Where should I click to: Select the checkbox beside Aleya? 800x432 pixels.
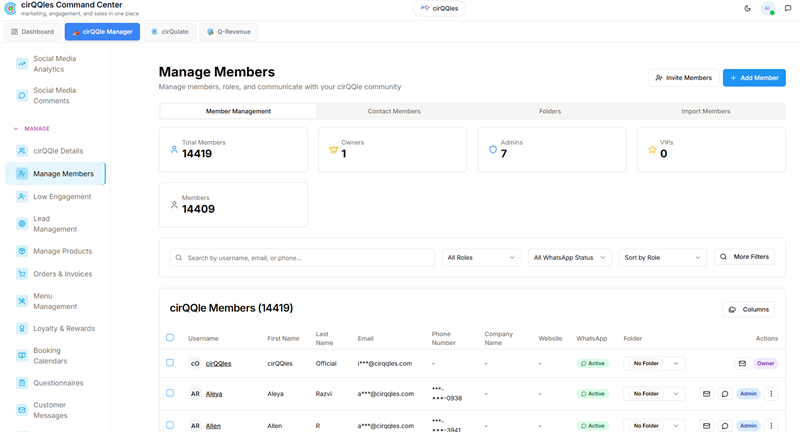(x=170, y=393)
